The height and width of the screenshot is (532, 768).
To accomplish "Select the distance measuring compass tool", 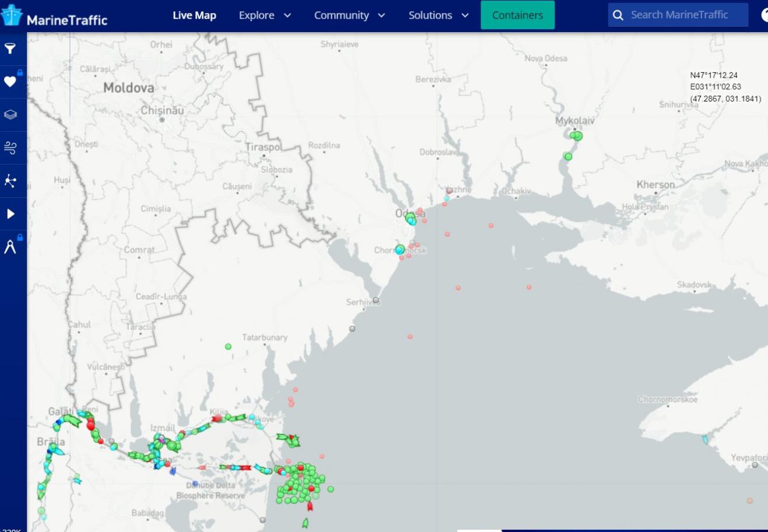I will point(10,247).
